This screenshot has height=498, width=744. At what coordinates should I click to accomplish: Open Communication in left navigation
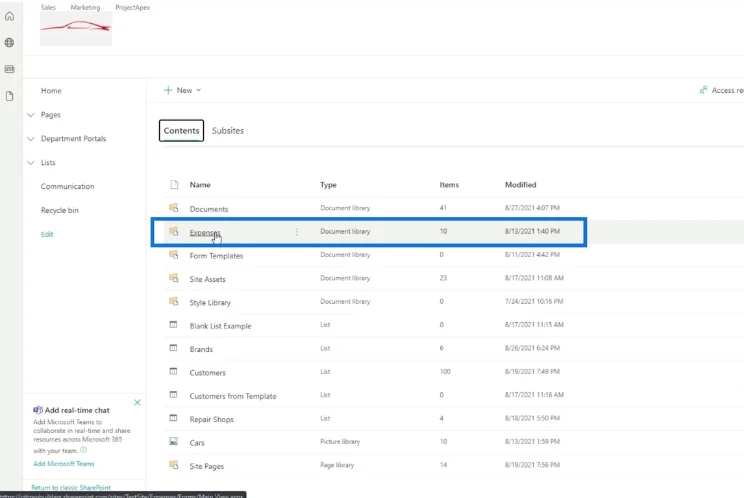(67, 186)
